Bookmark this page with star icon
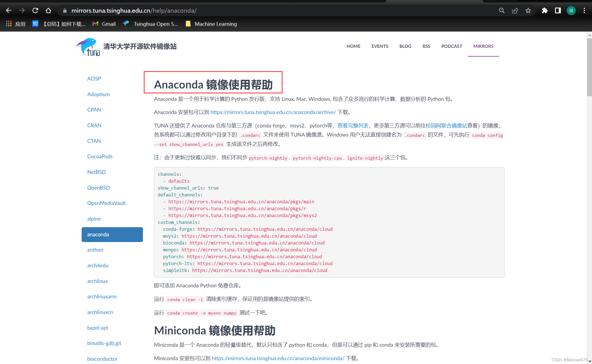Screen dimensions: 592x364 tap(528, 10)
